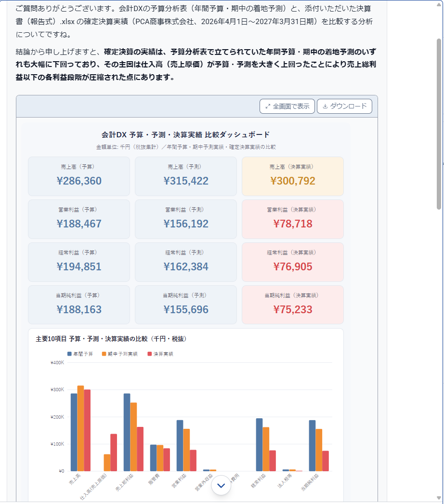Select the 経常利益(決算実績) value ¥76,905
Screen dimensions: 444x504
(x=293, y=266)
